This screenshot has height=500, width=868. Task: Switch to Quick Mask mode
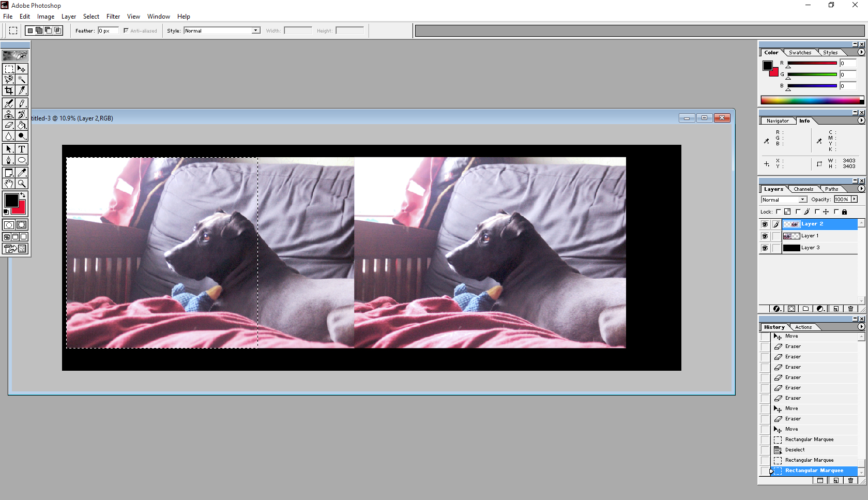coord(22,225)
